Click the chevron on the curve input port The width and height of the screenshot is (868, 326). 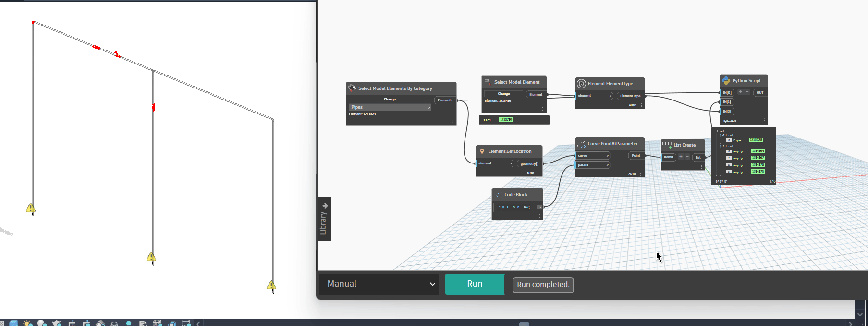pos(607,156)
